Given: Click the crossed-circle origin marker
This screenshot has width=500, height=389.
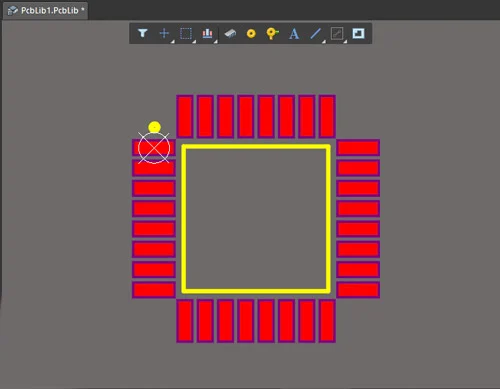Looking at the screenshot, I should [154, 148].
